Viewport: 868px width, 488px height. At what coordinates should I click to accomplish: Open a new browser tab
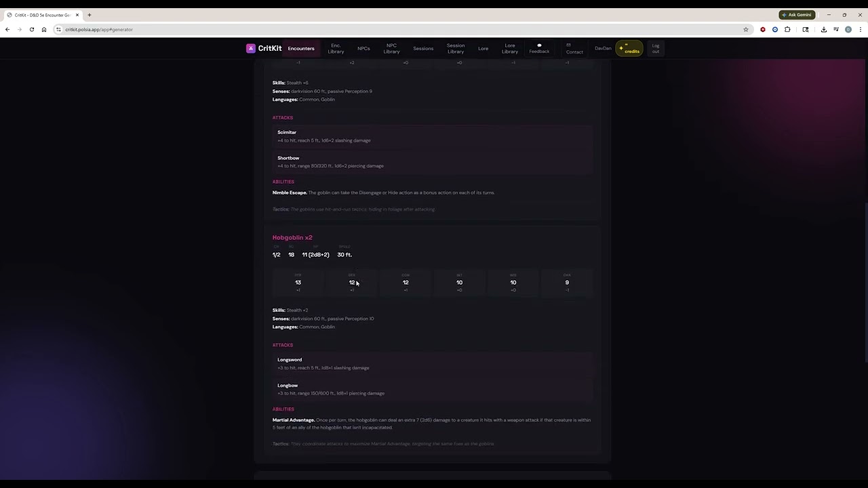click(89, 14)
